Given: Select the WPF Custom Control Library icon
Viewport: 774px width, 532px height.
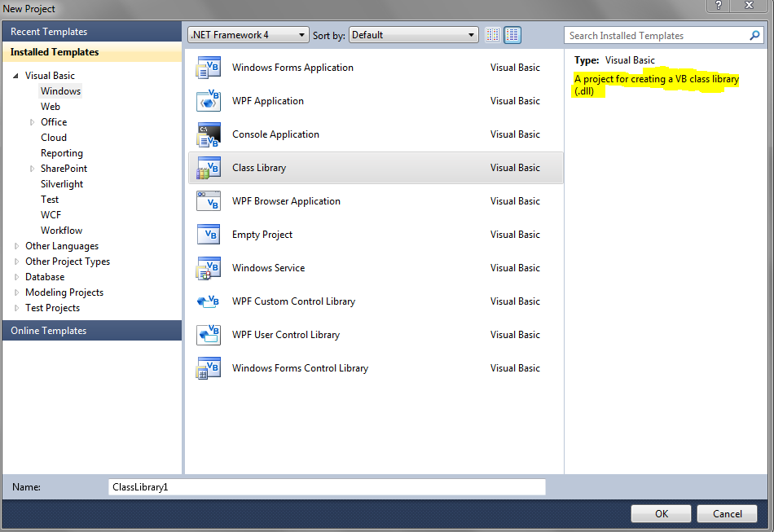Looking at the screenshot, I should pyautogui.click(x=209, y=301).
